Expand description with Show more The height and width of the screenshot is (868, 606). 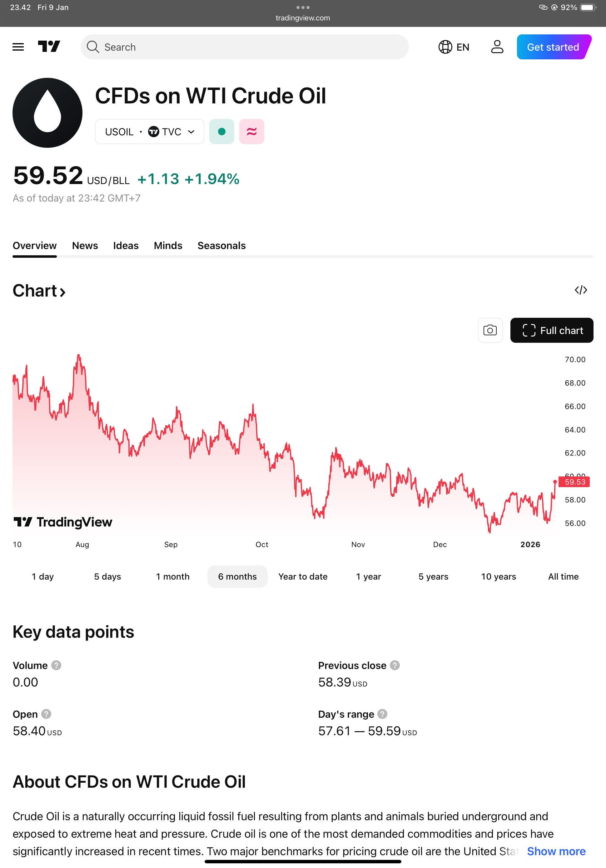tap(556, 851)
